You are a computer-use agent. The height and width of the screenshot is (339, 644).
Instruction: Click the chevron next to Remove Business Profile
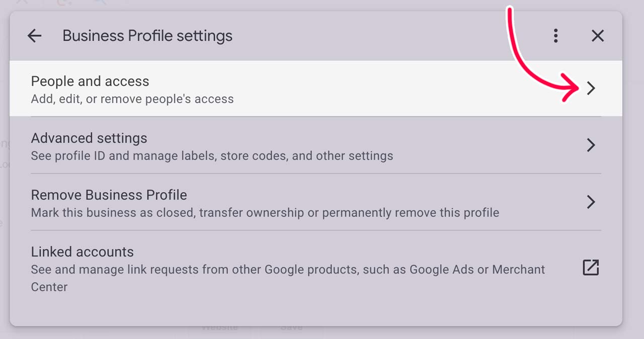(591, 202)
